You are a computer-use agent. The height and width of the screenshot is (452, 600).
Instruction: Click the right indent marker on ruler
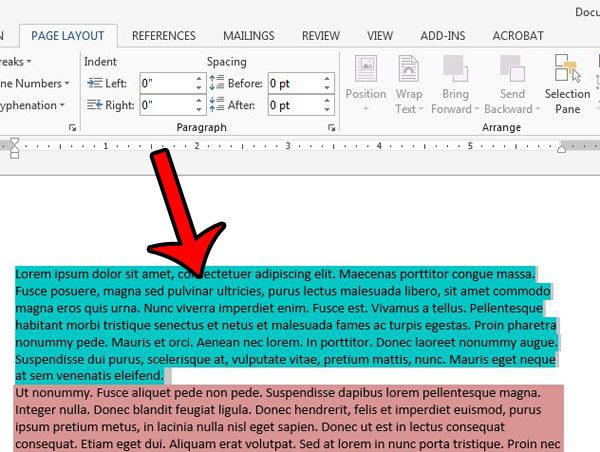click(x=561, y=148)
